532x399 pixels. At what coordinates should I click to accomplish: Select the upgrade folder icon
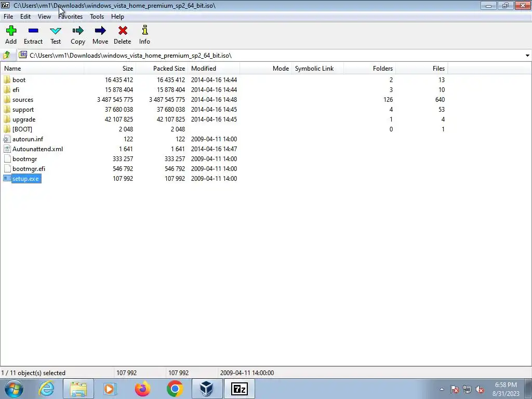(x=7, y=119)
